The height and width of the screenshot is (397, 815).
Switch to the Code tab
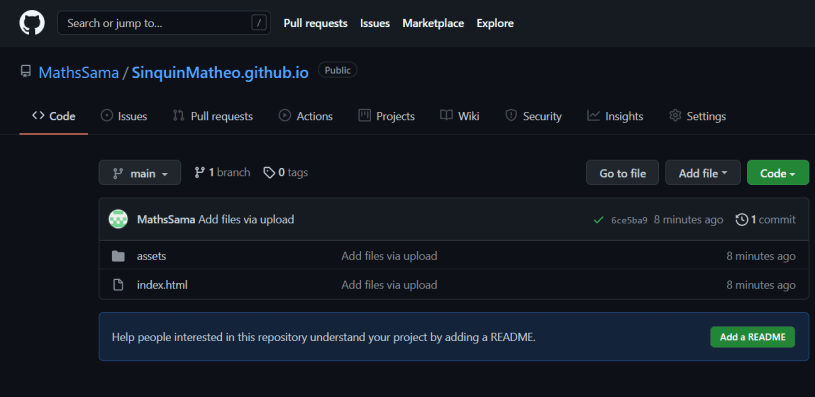pyautogui.click(x=54, y=116)
